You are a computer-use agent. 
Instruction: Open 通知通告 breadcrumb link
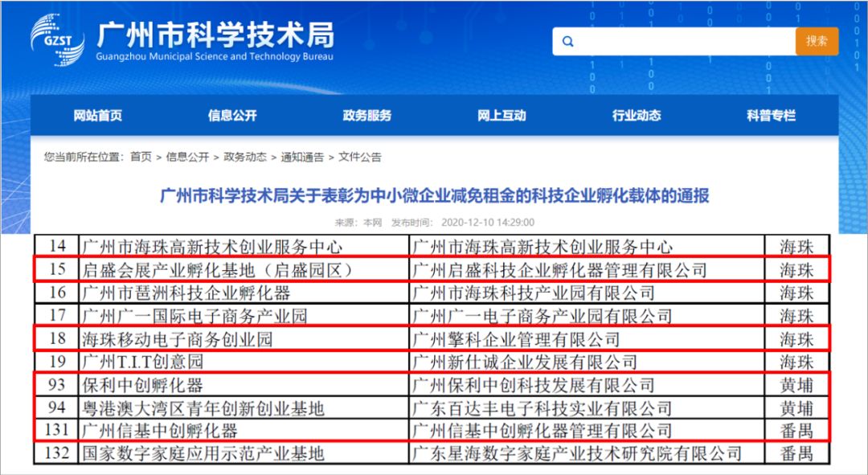(302, 158)
